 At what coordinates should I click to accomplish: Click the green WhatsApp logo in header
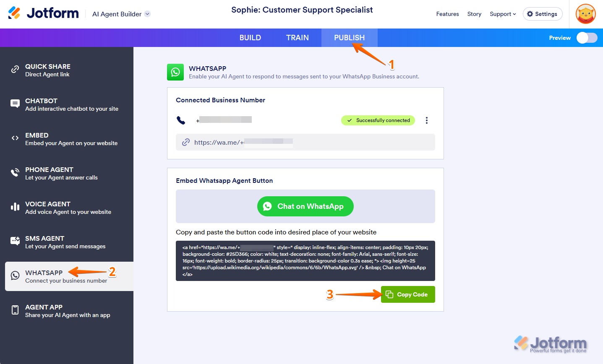tap(175, 72)
